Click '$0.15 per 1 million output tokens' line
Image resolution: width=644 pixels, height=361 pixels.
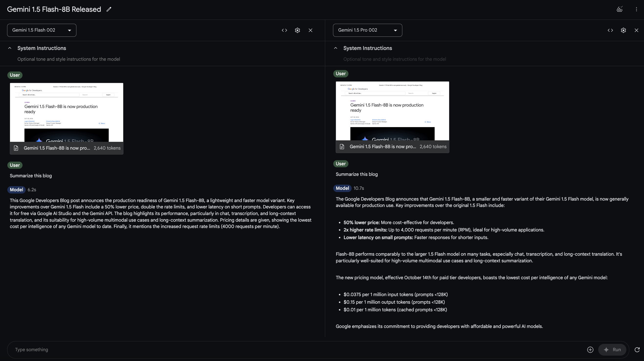pyautogui.click(x=394, y=302)
